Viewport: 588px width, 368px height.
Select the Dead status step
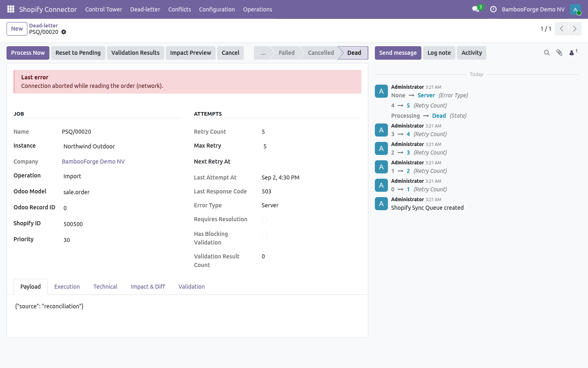click(x=354, y=53)
